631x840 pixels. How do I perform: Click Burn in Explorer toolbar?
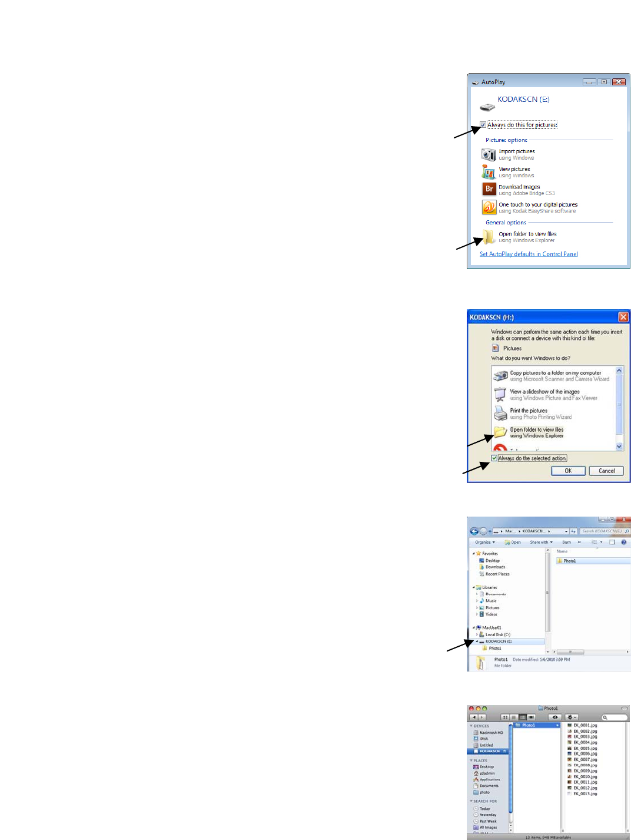(566, 542)
